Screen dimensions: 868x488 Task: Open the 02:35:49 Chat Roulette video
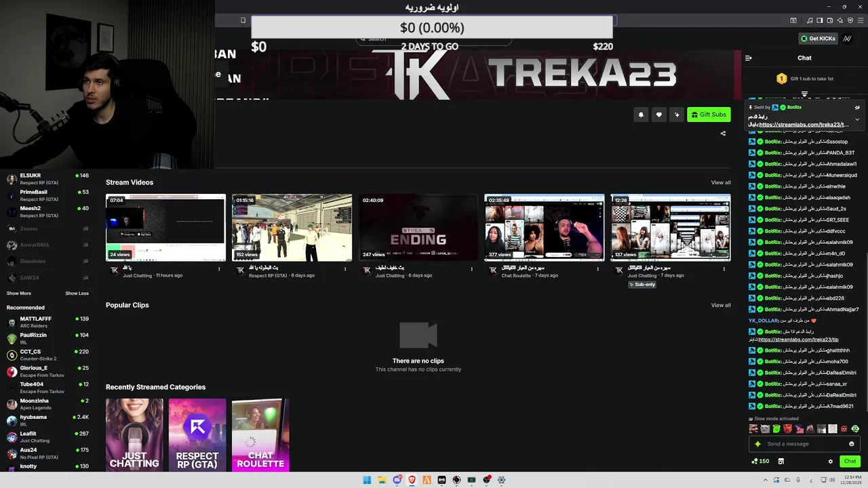click(x=545, y=228)
